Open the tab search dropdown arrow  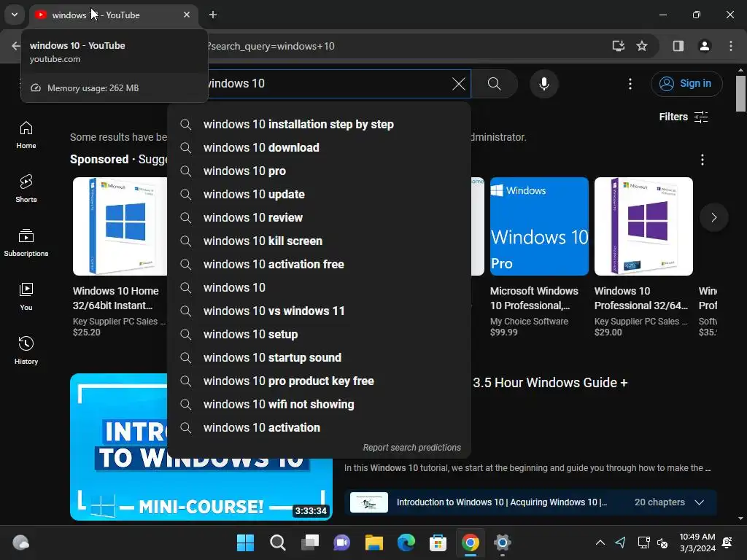[x=15, y=15]
